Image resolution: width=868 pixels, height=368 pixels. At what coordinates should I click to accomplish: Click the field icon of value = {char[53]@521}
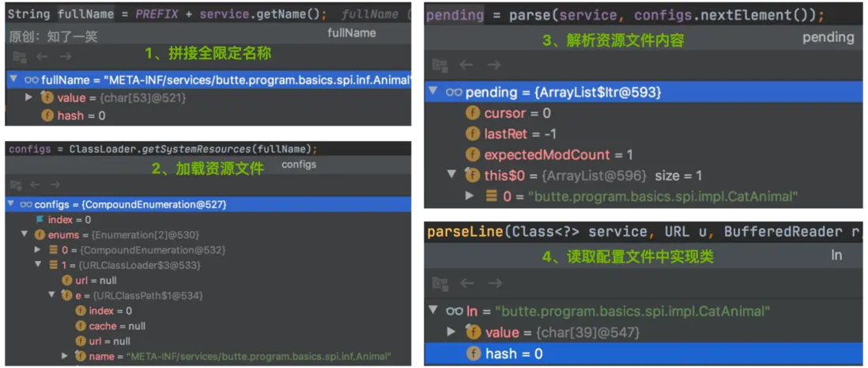click(x=47, y=98)
